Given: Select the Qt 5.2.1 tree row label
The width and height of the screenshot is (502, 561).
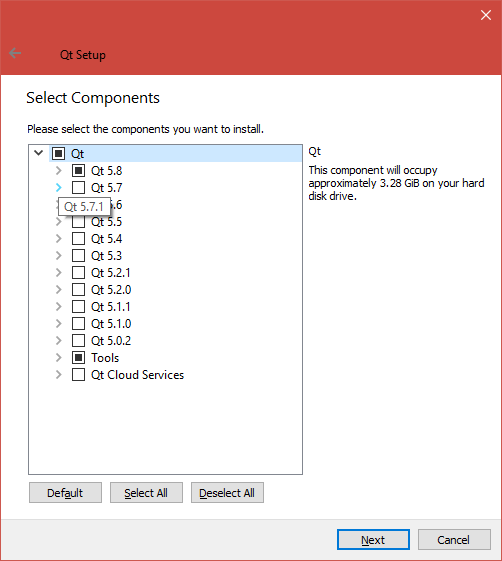Looking at the screenshot, I should [x=111, y=273].
